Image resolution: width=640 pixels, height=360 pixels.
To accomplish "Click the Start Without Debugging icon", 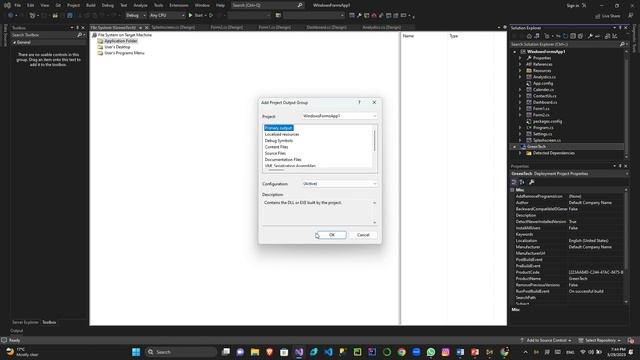I will click(211, 16).
